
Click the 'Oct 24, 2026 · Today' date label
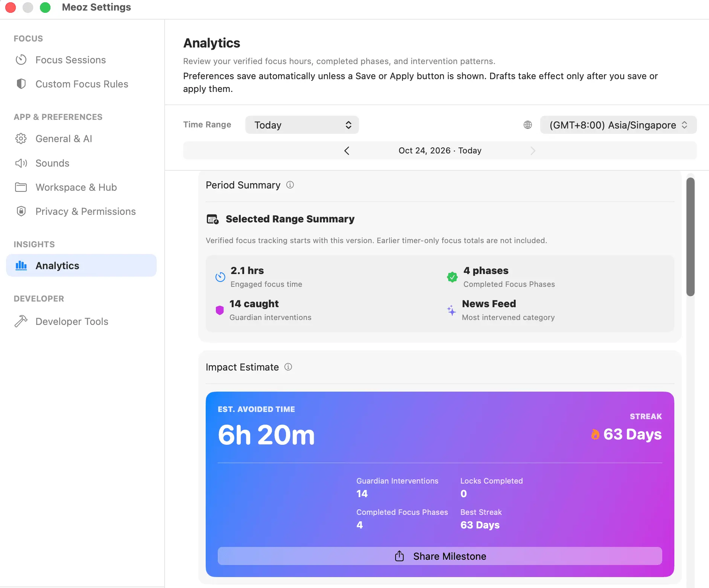click(x=440, y=151)
